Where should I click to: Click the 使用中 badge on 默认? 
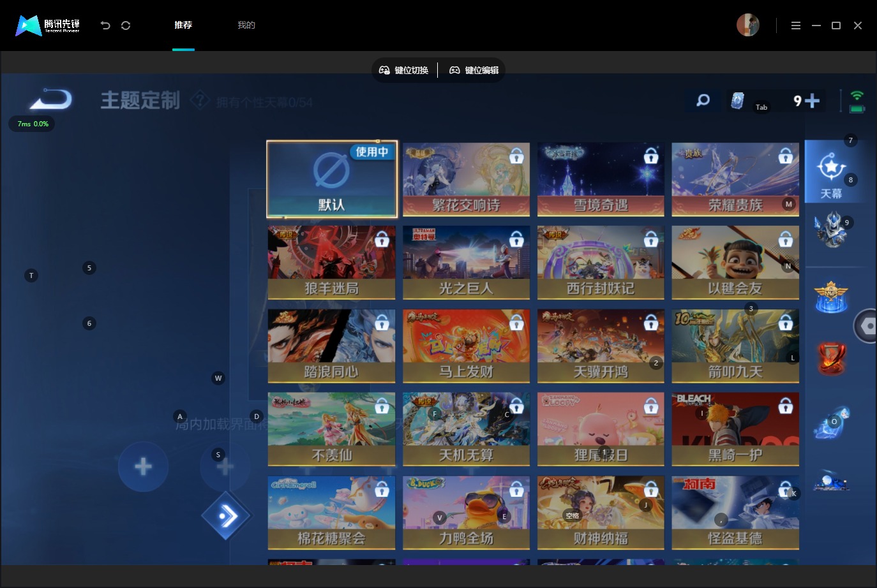click(x=372, y=152)
